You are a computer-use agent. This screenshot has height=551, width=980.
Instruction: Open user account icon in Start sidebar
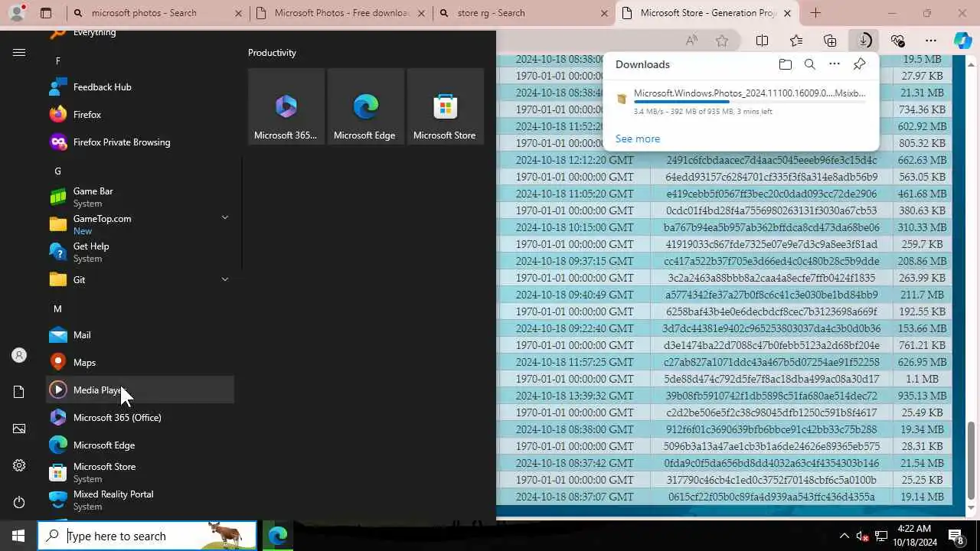[19, 355]
